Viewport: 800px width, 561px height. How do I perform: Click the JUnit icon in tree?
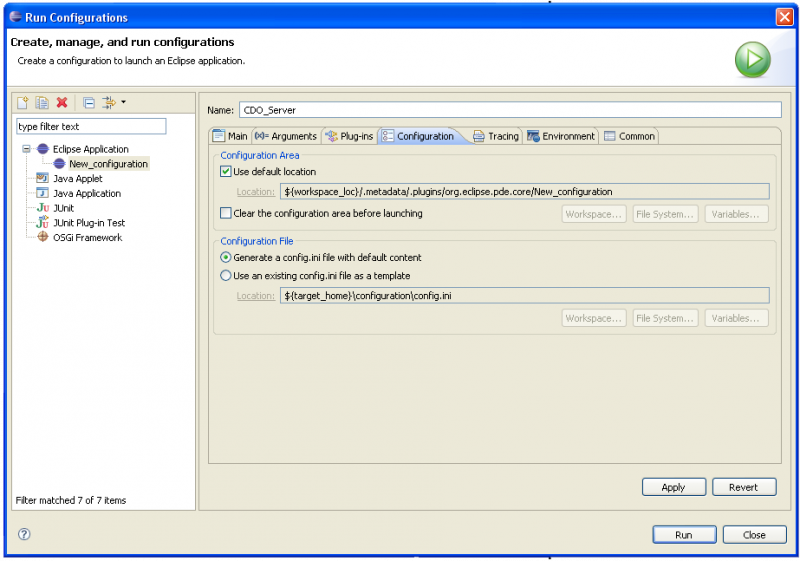coord(43,208)
